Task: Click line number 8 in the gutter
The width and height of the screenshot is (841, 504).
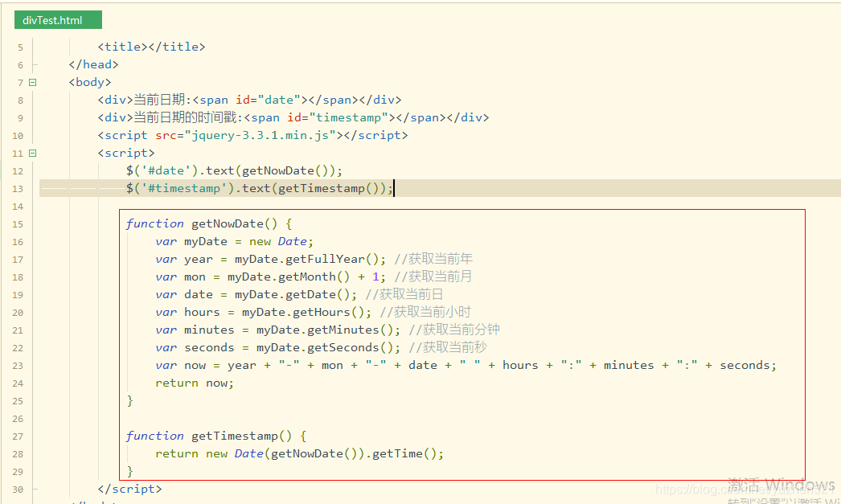Action: (20, 100)
